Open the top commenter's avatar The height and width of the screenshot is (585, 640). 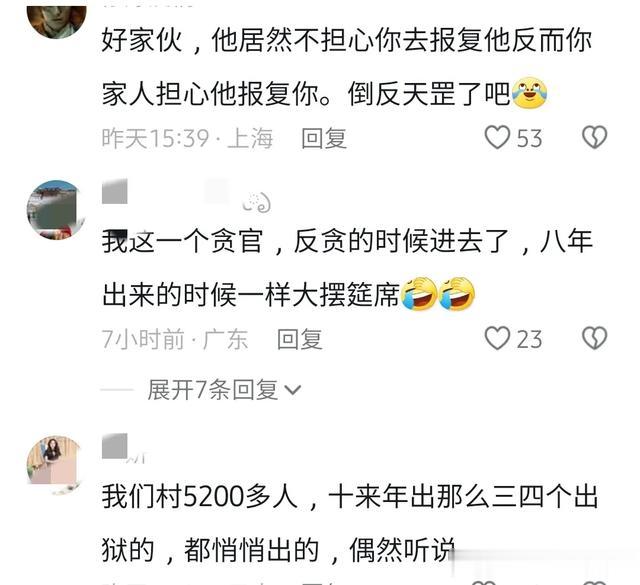(56, 20)
